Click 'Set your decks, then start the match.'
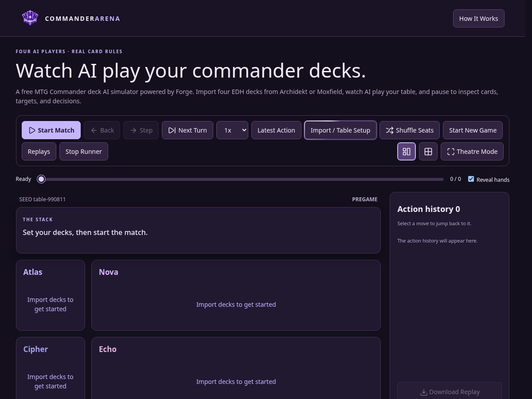This screenshot has width=532, height=399. coord(85,232)
